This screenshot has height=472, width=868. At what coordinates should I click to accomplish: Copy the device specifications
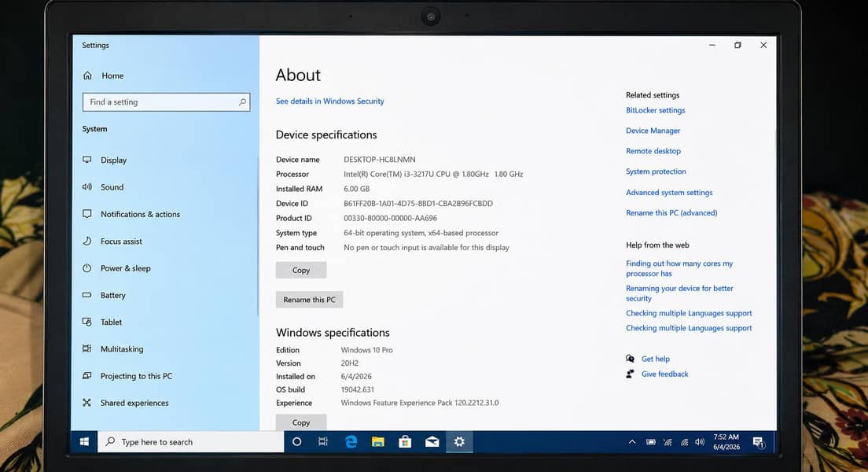301,271
